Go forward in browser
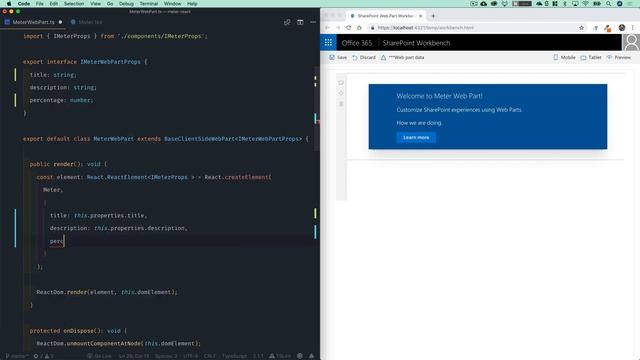Image resolution: width=640 pixels, height=360 pixels. click(x=338, y=28)
